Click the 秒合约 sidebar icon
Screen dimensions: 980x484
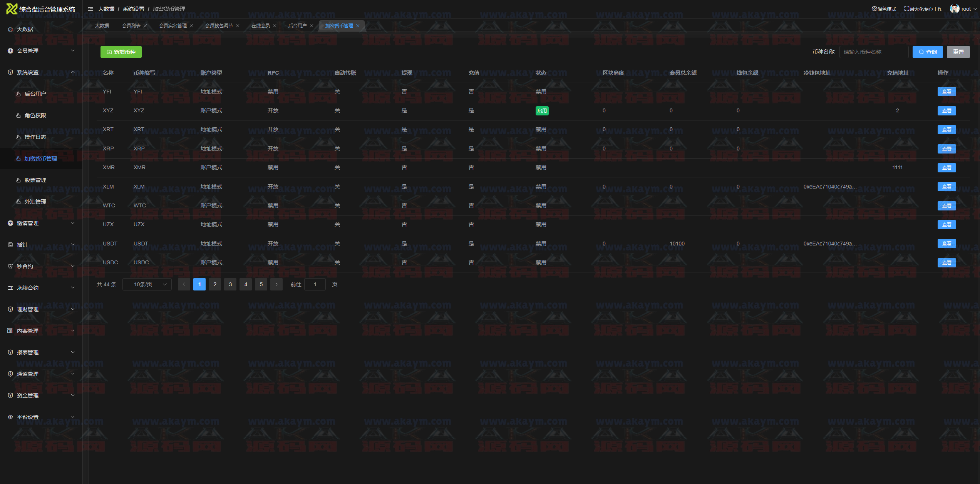click(x=10, y=266)
